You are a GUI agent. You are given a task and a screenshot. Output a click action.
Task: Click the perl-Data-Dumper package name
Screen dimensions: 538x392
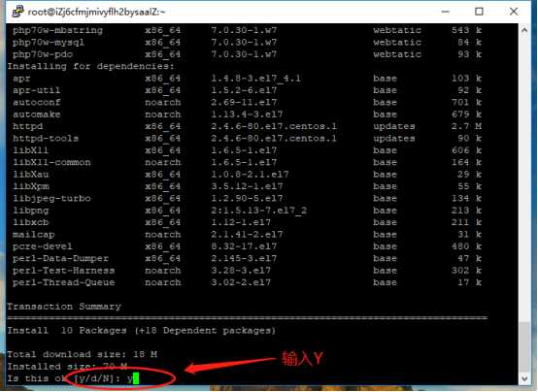click(x=61, y=259)
